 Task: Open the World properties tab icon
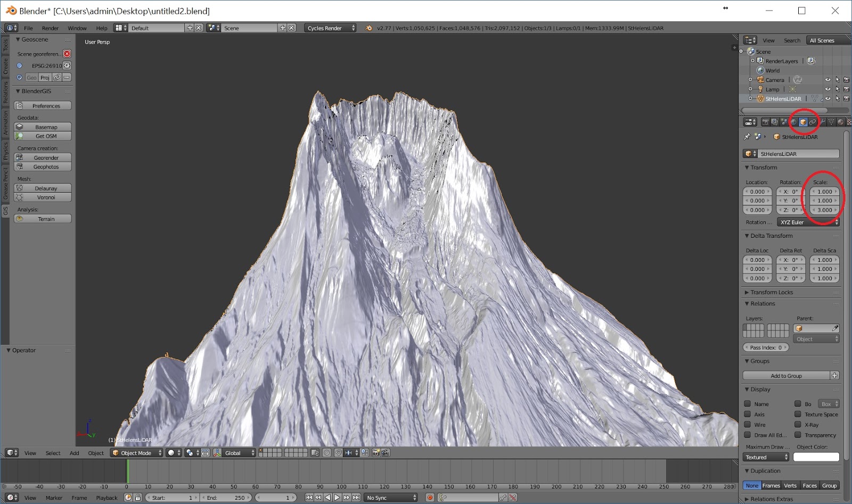click(x=793, y=122)
